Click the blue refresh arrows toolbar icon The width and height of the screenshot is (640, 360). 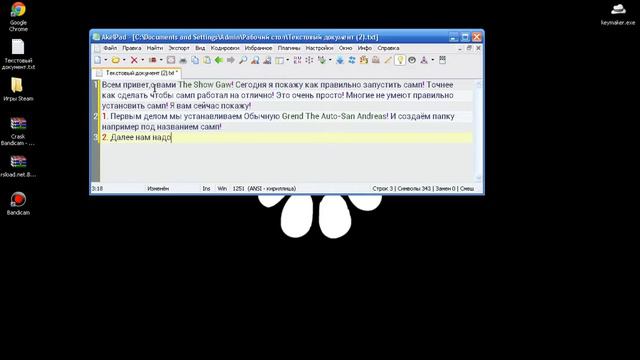click(352, 60)
